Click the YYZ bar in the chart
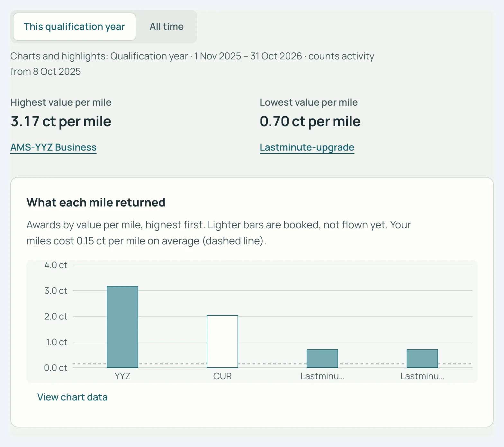Screen dimensions: 504x447 pos(122,327)
